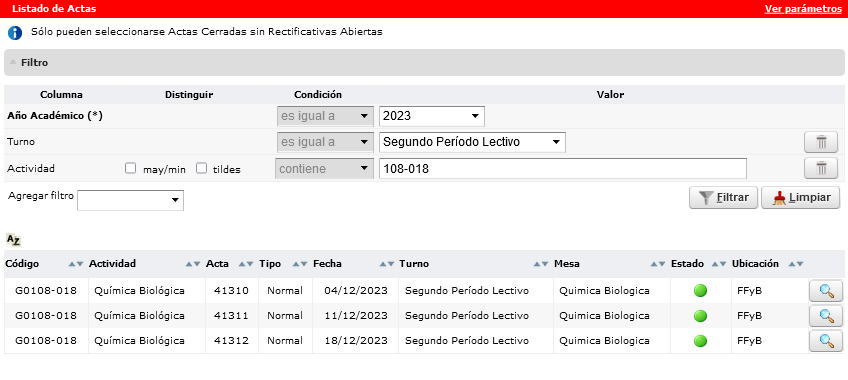
Task: Click acta number 41310
Action: point(231,291)
